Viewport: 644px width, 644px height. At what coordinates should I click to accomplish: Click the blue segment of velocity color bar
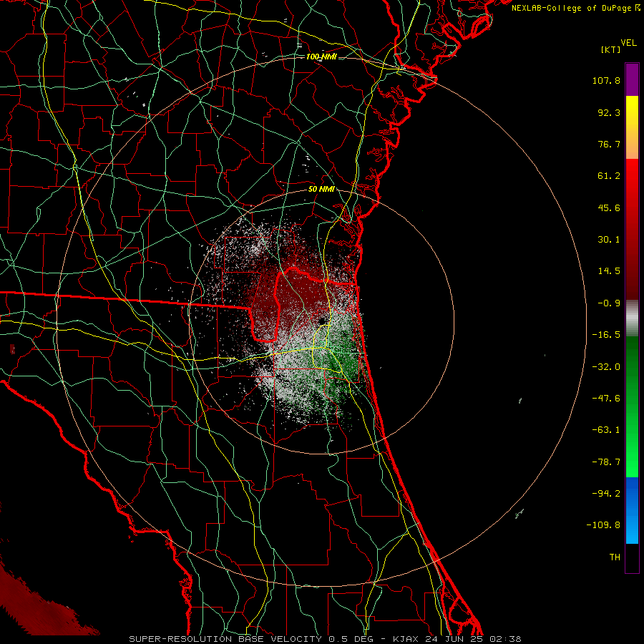632,510
